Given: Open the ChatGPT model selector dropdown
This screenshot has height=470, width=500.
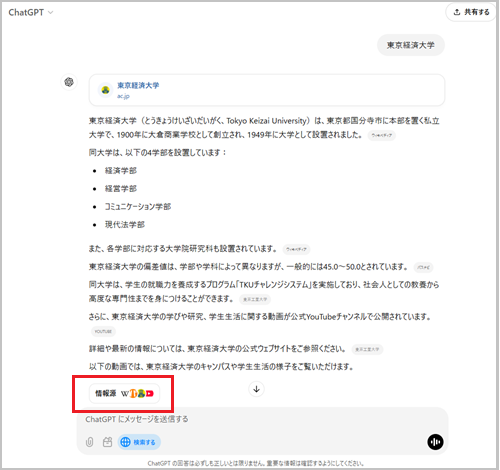Looking at the screenshot, I should (31, 12).
